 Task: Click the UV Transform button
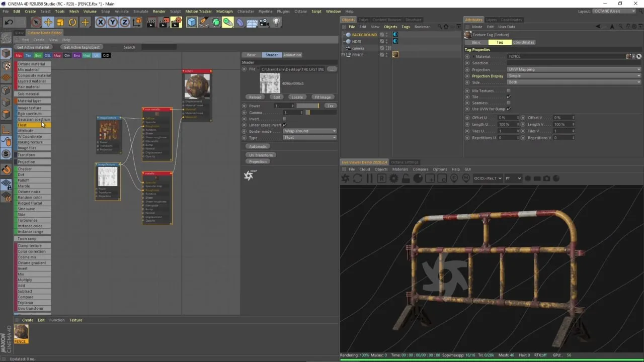point(261,155)
